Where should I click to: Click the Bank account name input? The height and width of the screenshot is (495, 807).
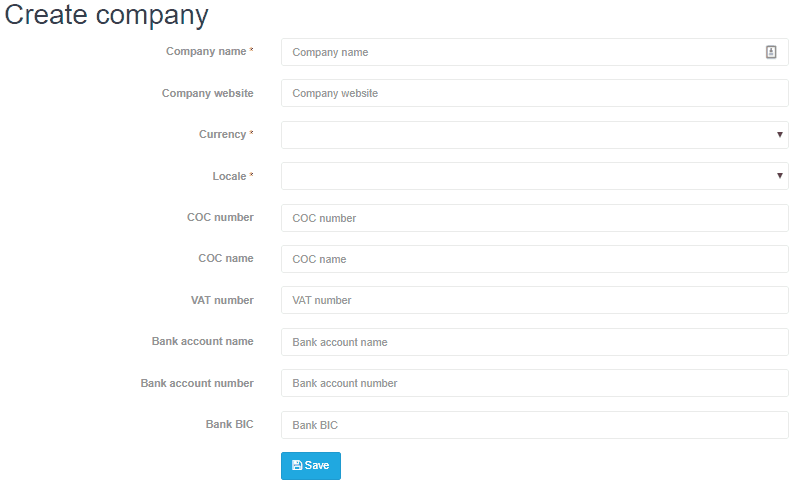tap(534, 342)
